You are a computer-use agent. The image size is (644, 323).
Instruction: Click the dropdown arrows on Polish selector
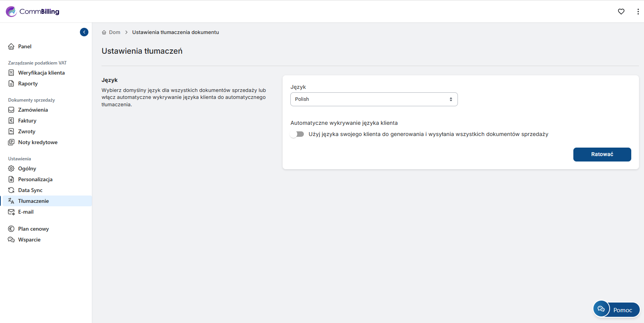click(x=451, y=99)
